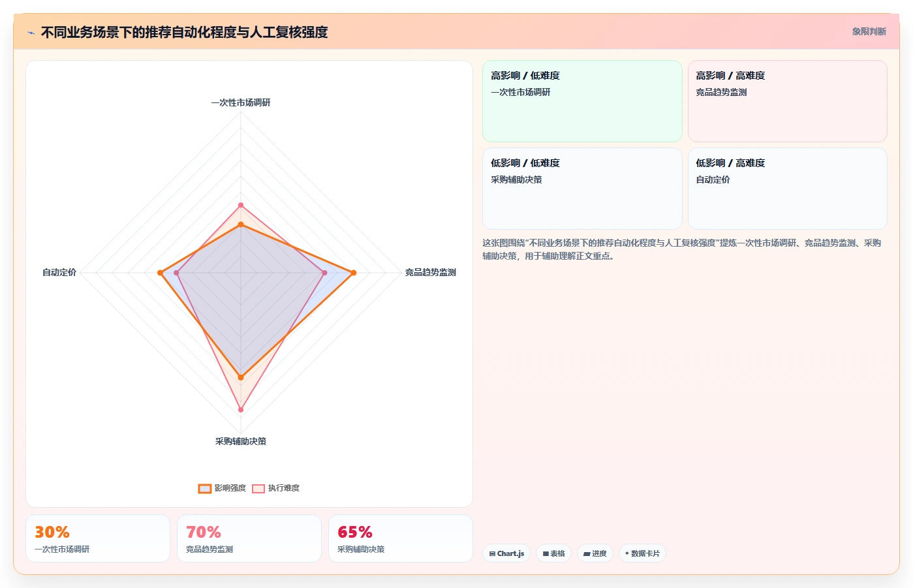Click the page title 不同业务场景下的推荐自动化程度与人工复核强度
Viewport: 913px width, 588px height.
tap(184, 33)
